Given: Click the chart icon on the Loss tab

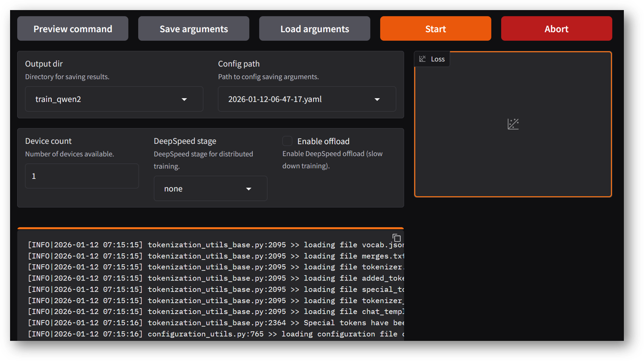Looking at the screenshot, I should (x=422, y=59).
